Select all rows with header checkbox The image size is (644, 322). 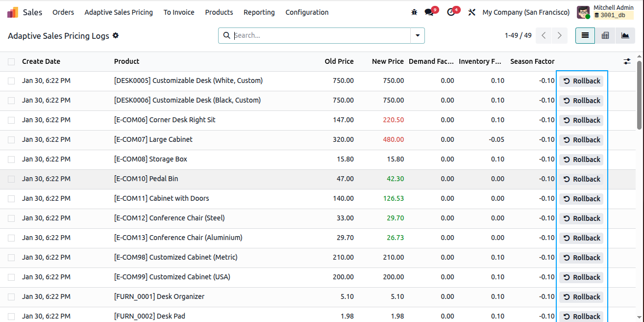[x=11, y=61]
